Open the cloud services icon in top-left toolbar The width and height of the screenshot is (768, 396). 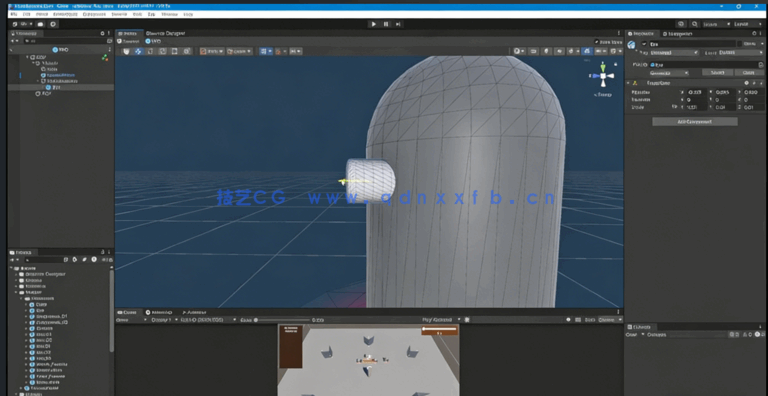[x=41, y=24]
